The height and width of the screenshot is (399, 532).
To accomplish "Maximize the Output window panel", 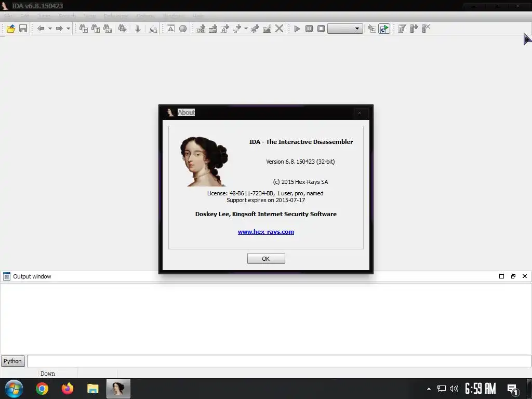I will (x=501, y=276).
